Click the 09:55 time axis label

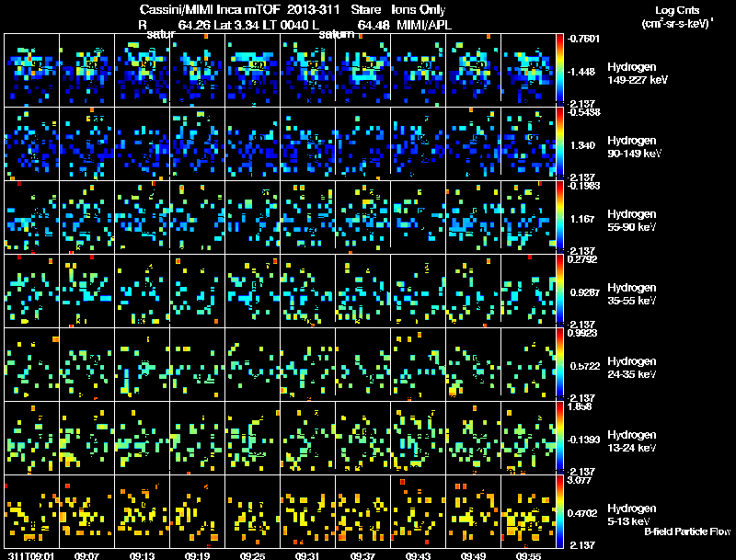[x=528, y=556]
